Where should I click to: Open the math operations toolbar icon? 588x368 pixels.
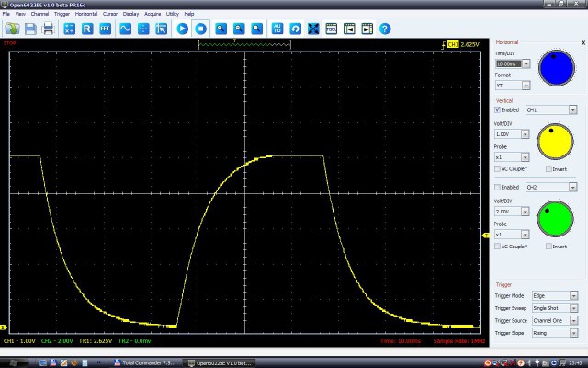coord(70,29)
